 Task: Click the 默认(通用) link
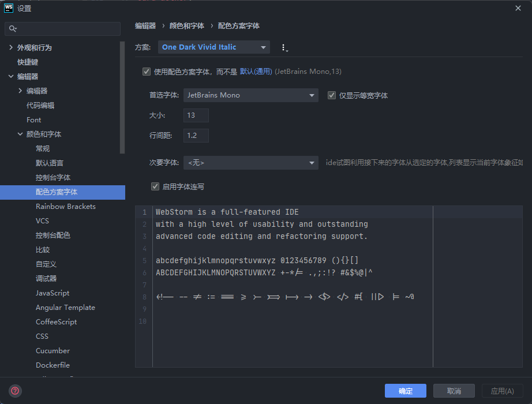point(256,72)
